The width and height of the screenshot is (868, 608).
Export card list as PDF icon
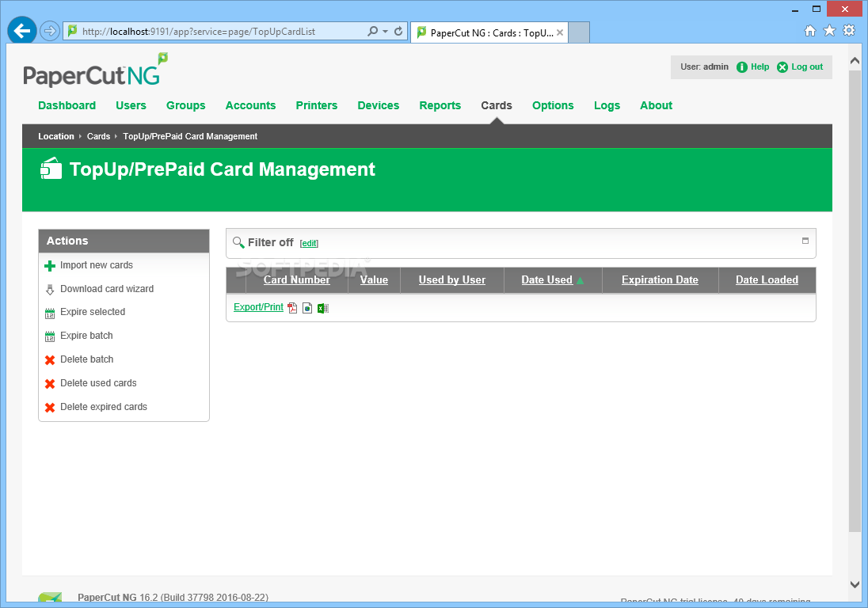[x=292, y=308]
